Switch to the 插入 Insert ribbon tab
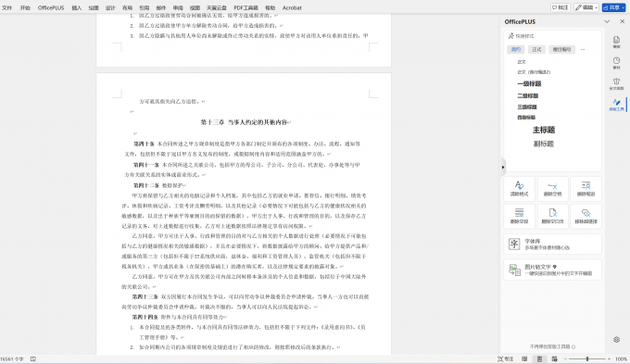Image resolution: width=630 pixels, height=364 pixels. click(76, 7)
